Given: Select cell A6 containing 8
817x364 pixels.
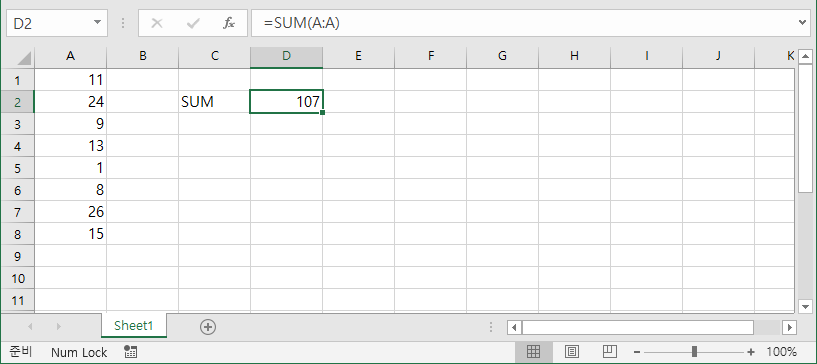Looking at the screenshot, I should tap(70, 190).
